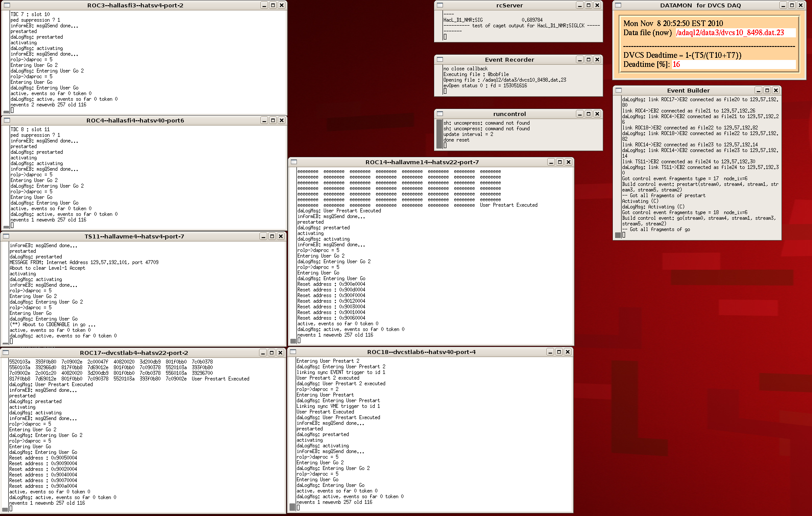Close the TS11--hallavme4 terminal window

click(x=281, y=236)
